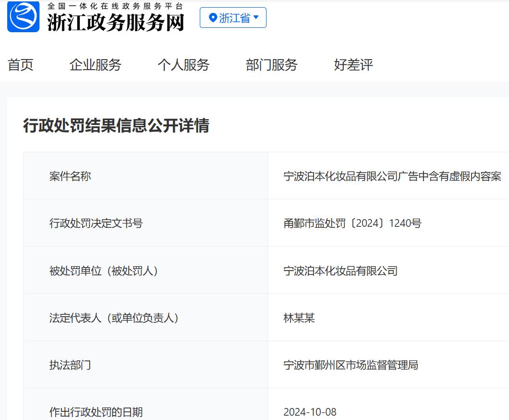Click the document number 甬鄞市监处罚〔2024〕1240号

(x=352, y=223)
